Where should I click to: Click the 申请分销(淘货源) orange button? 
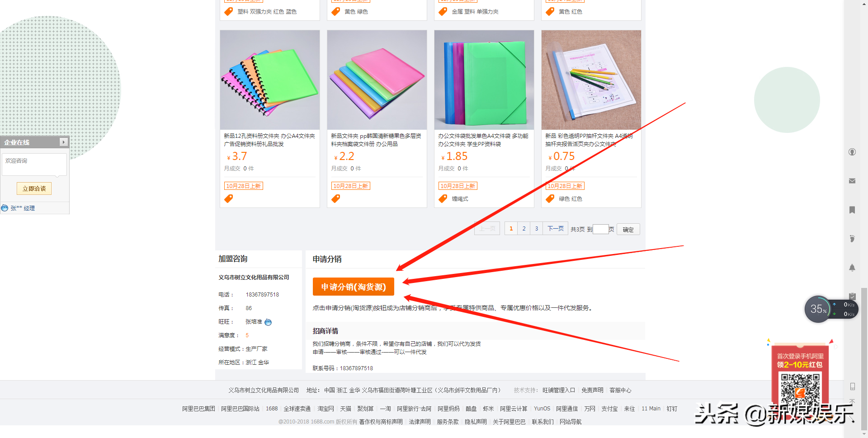click(x=354, y=287)
